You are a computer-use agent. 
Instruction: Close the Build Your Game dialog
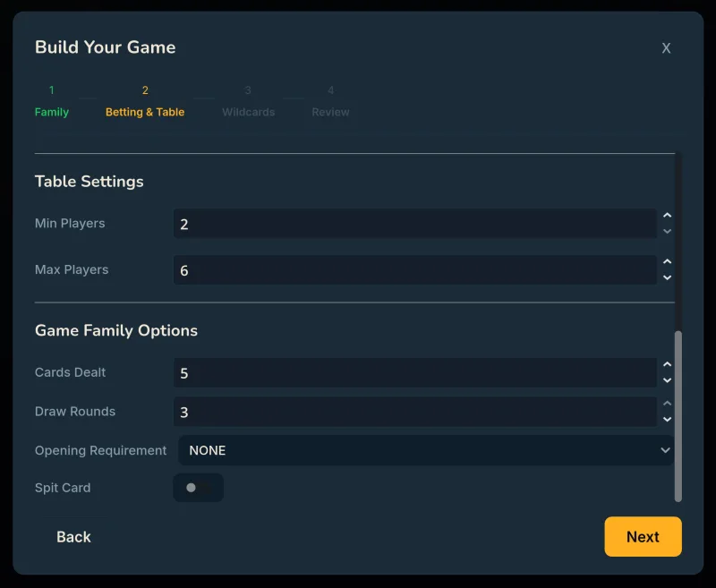click(666, 47)
